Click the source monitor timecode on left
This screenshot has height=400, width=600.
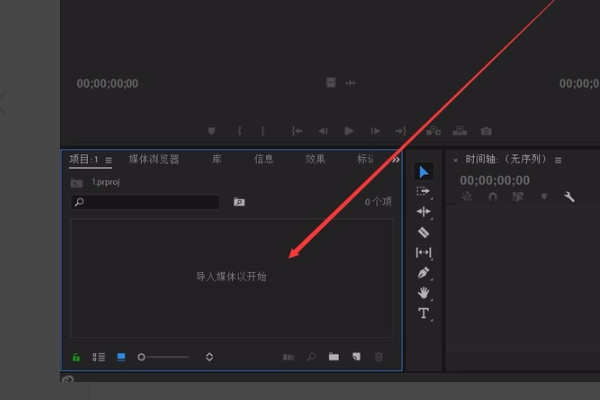108,83
